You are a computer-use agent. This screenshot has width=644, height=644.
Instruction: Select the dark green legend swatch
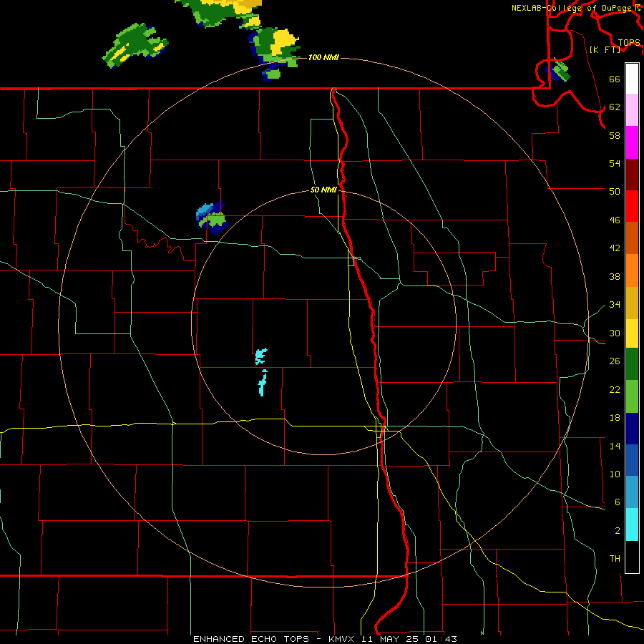pos(632,364)
